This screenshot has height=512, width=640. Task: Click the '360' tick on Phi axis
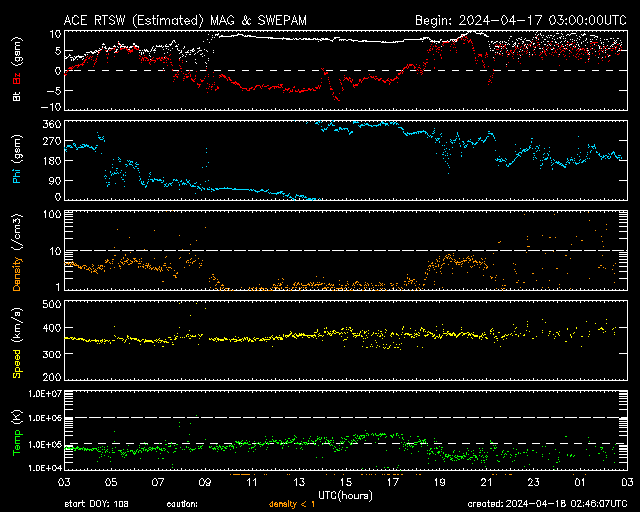pyautogui.click(x=52, y=125)
